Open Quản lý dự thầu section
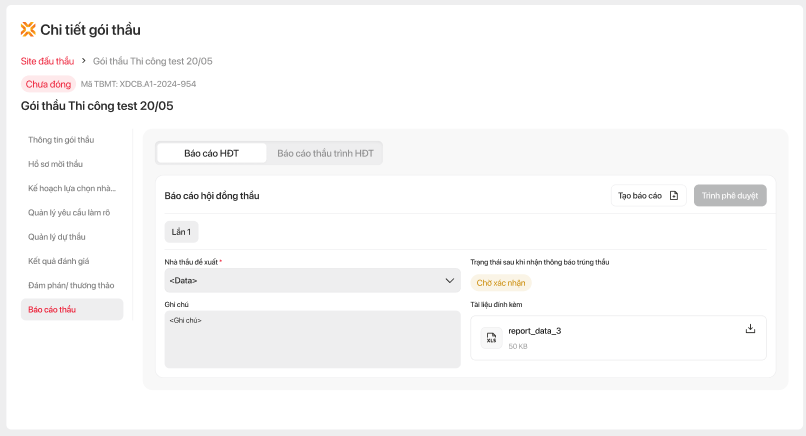Screen dimensions: 806x436 click(x=57, y=237)
